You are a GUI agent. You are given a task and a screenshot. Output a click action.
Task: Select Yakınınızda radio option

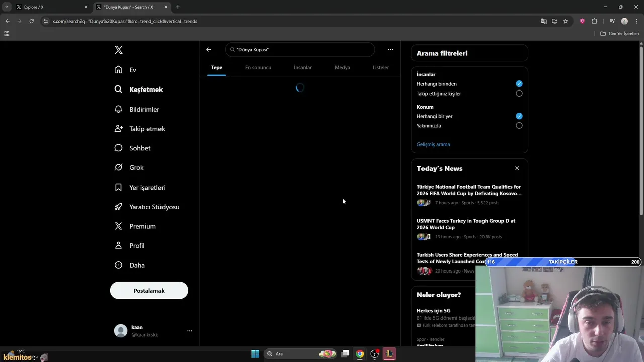[519, 126]
